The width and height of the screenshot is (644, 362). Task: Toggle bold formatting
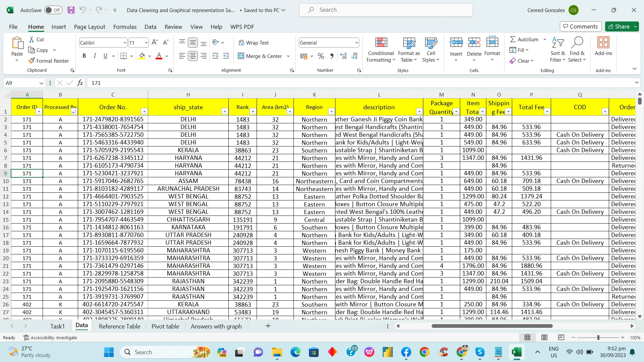[85, 56]
